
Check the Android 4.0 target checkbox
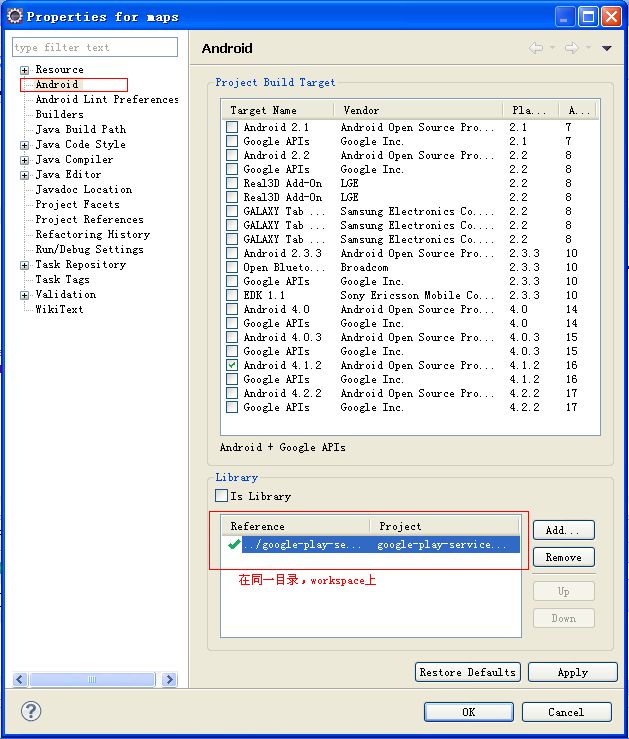[232, 309]
